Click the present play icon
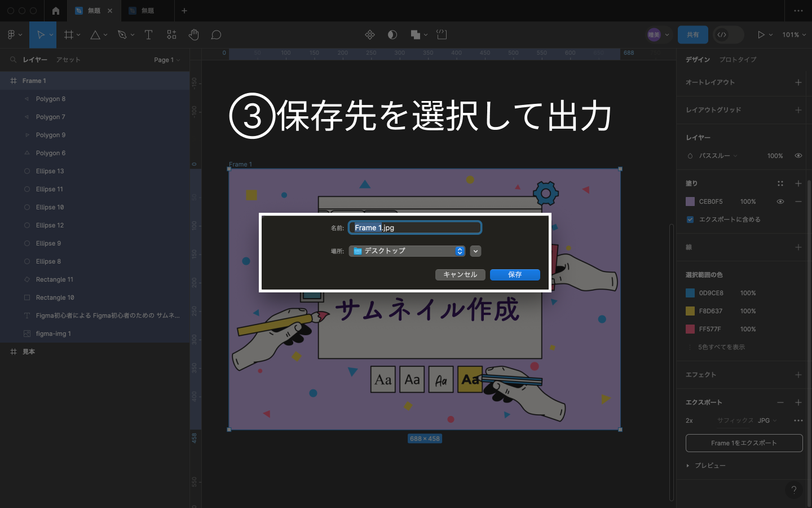 click(761, 35)
